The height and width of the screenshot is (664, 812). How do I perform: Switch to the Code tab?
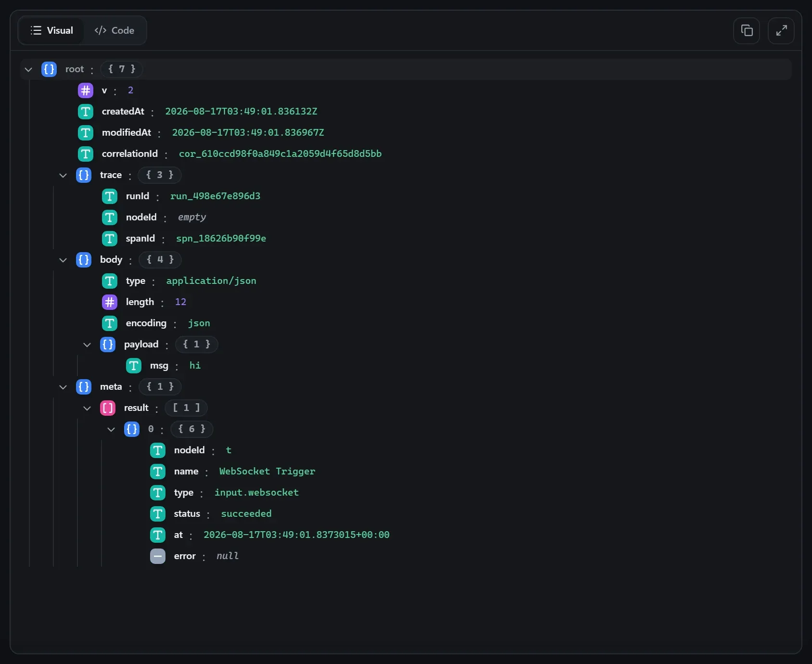click(114, 30)
